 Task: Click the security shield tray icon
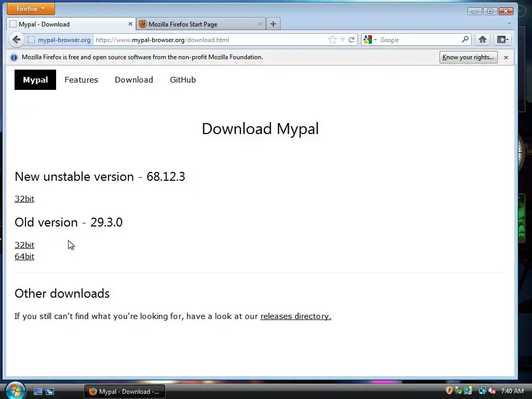click(449, 391)
